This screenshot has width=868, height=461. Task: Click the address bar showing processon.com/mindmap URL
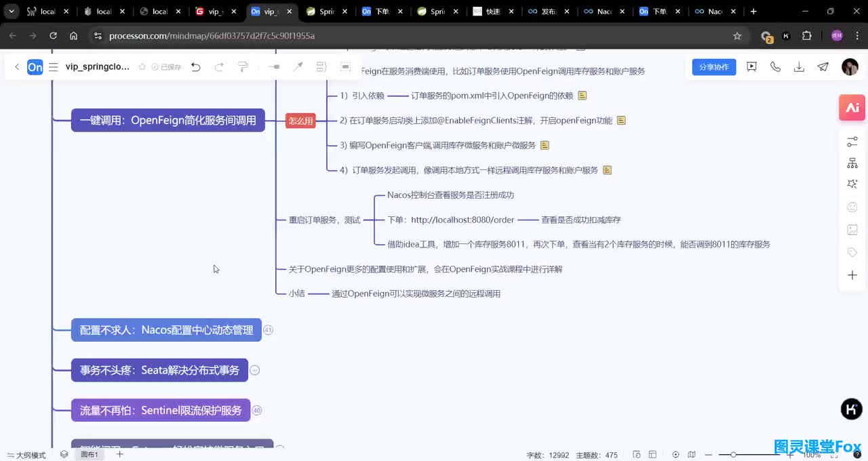pos(407,36)
